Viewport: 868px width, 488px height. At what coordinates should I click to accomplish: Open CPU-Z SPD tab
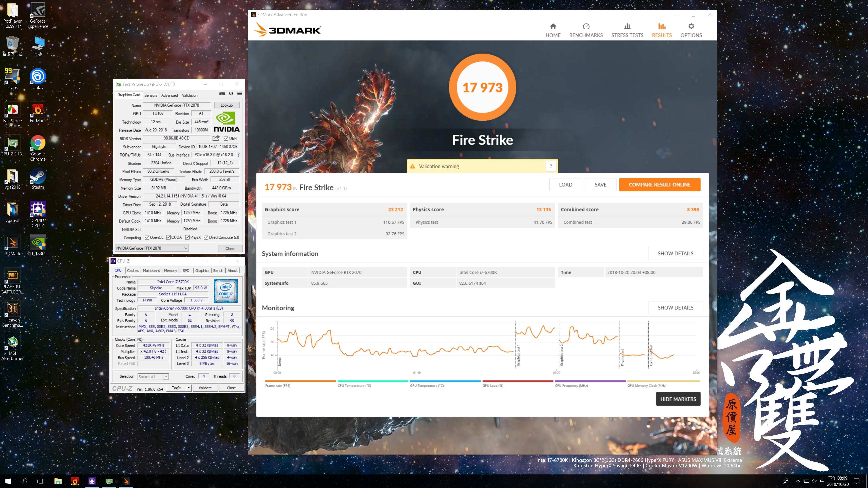(x=186, y=270)
